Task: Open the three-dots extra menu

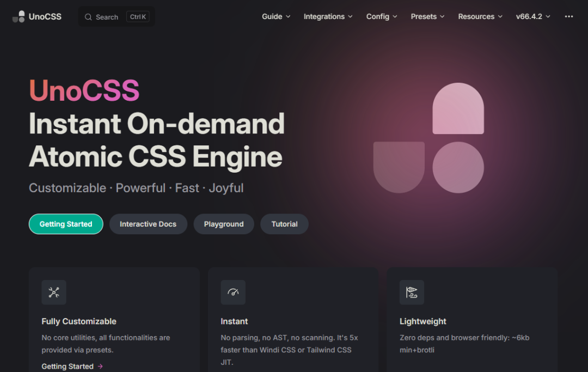Action: point(569,16)
